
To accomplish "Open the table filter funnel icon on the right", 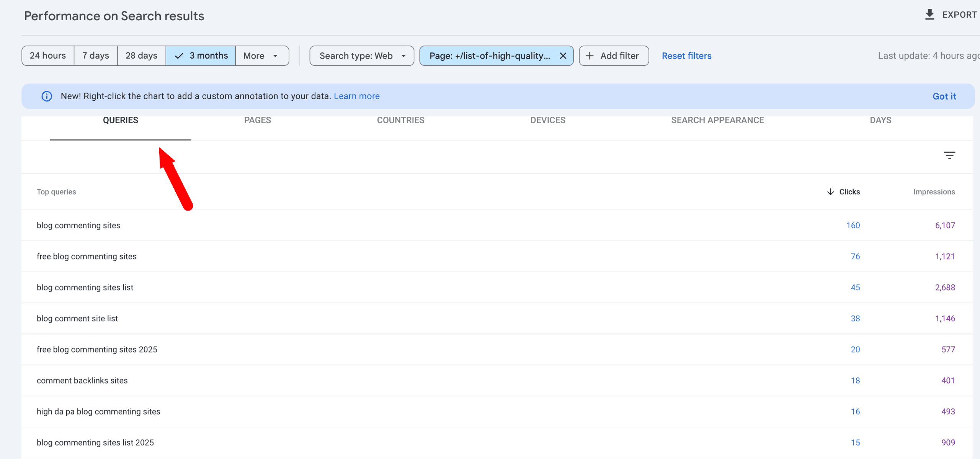I will 950,155.
